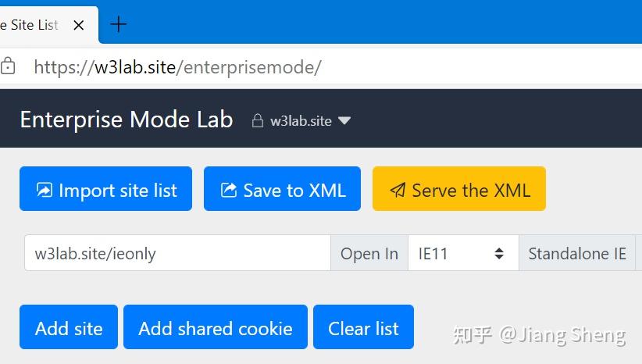This screenshot has height=364, width=642.
Task: Close the Site List browser tab
Action: point(79,25)
